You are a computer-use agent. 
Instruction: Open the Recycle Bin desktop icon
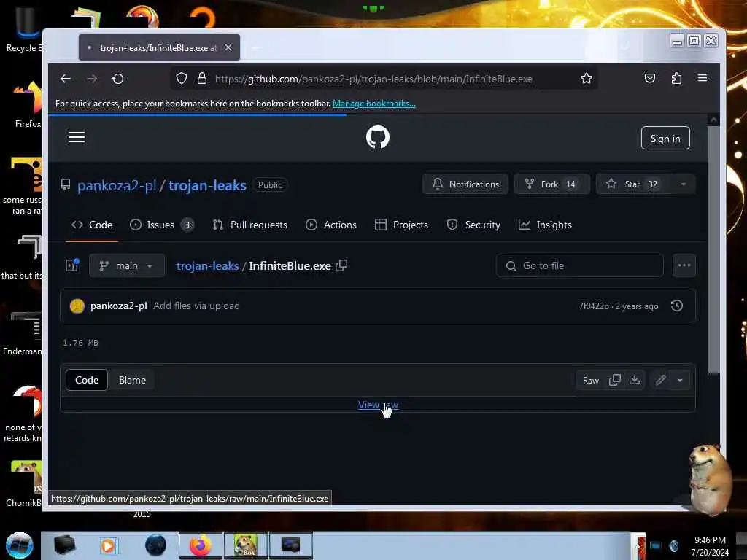(x=24, y=29)
